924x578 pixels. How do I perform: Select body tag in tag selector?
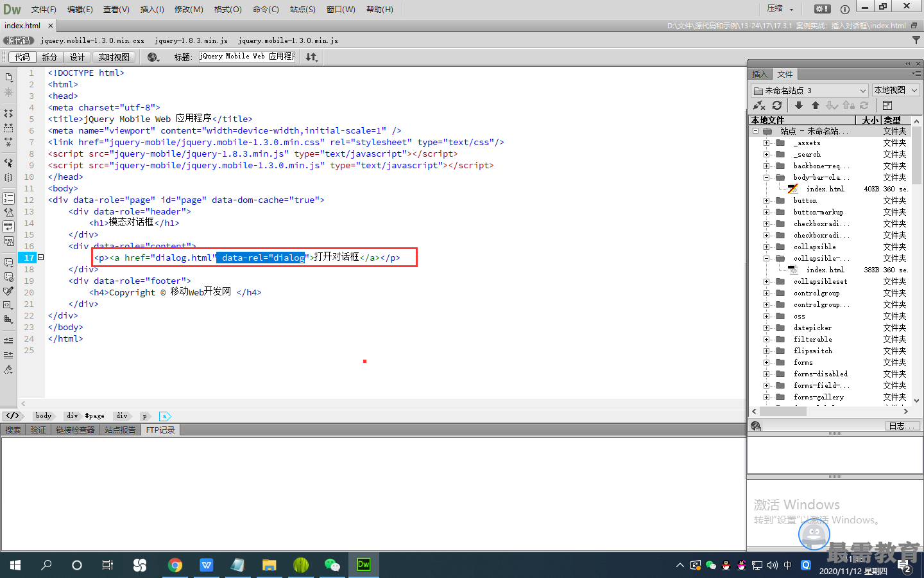(44, 416)
